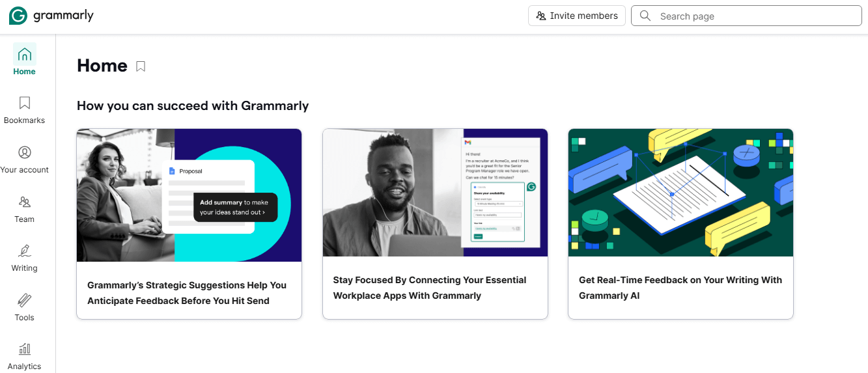Click the Invite members button
This screenshot has width=868, height=373.
pos(577,16)
